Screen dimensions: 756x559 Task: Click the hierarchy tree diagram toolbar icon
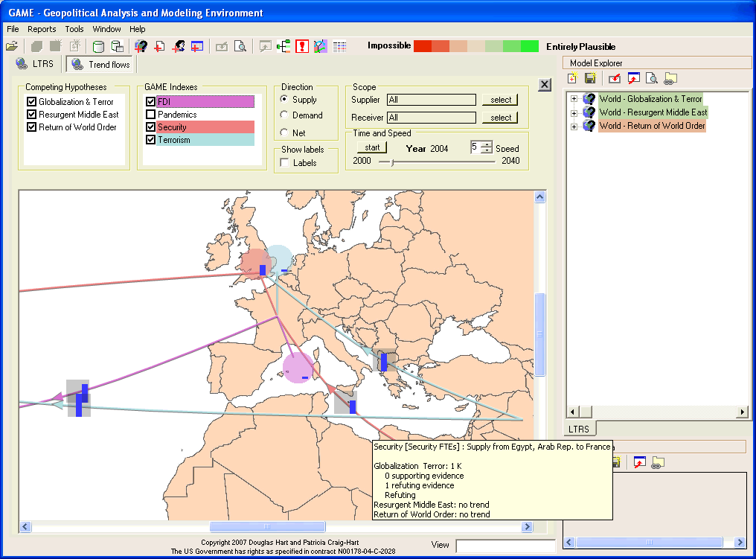[x=283, y=46]
